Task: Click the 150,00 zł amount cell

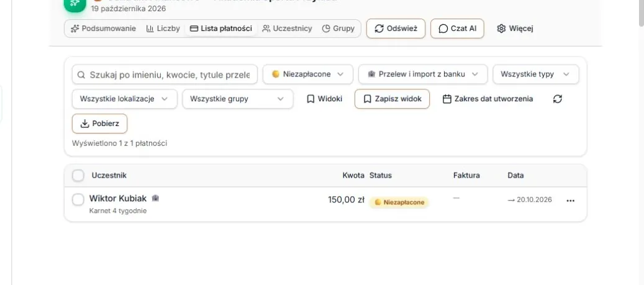Action: (346, 200)
